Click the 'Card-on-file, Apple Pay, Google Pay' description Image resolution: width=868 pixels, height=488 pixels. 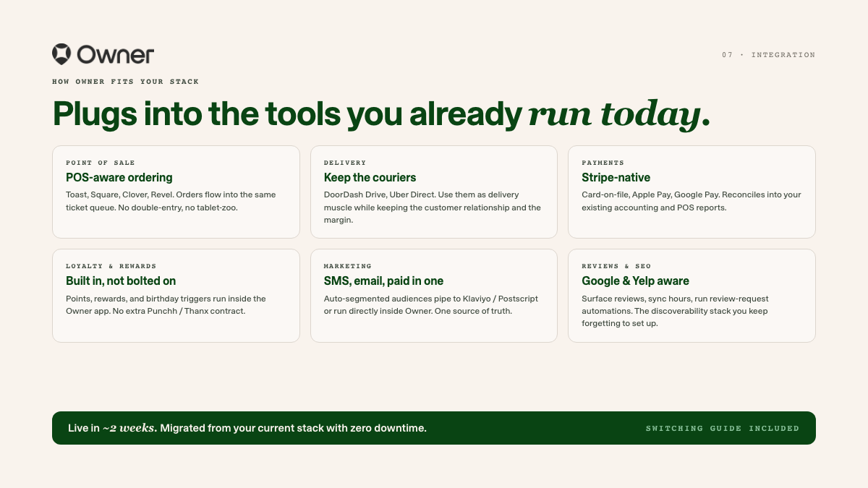click(692, 201)
